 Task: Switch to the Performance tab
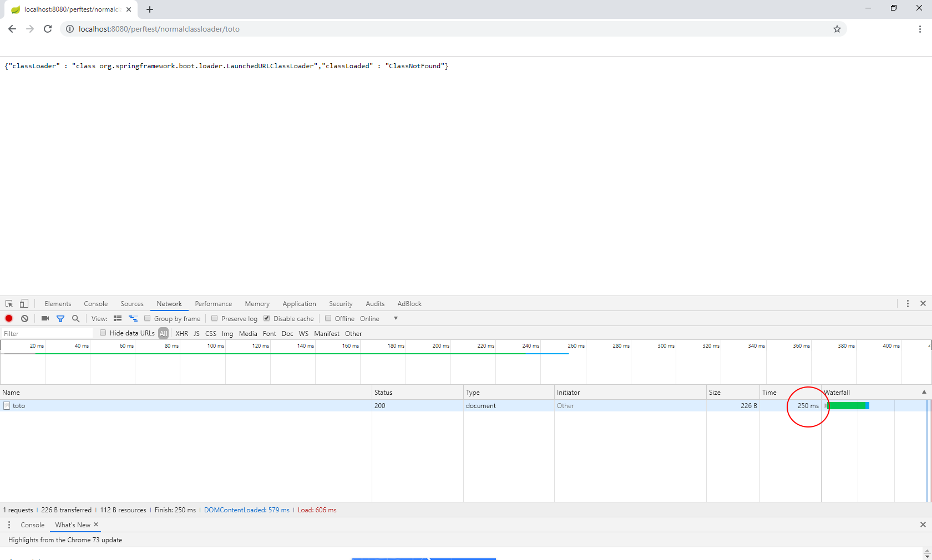tap(214, 304)
